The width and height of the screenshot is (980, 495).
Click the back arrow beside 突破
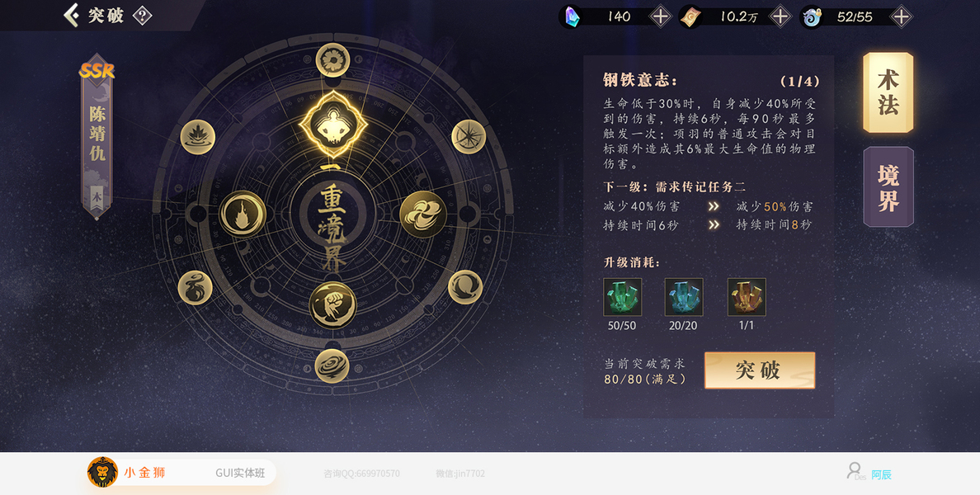[72, 15]
